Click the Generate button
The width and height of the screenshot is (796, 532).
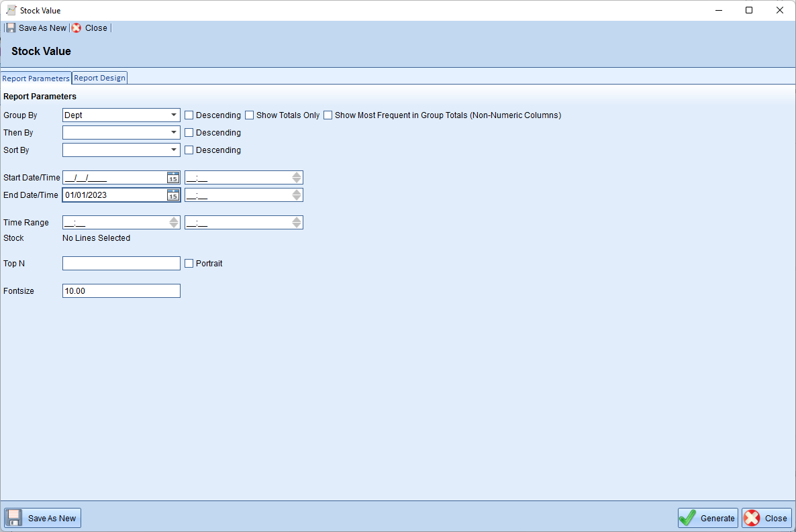click(708, 518)
